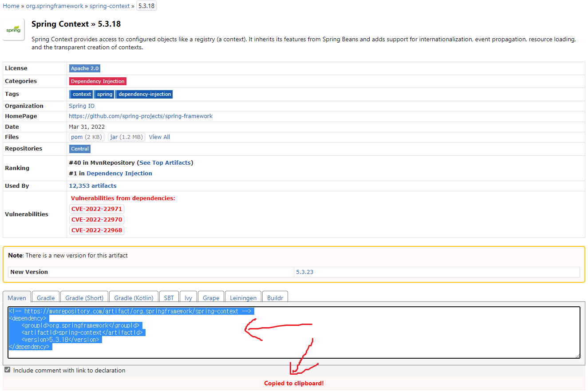Switch to the Buildr tab
The width and height of the screenshot is (588, 392).
point(275,298)
